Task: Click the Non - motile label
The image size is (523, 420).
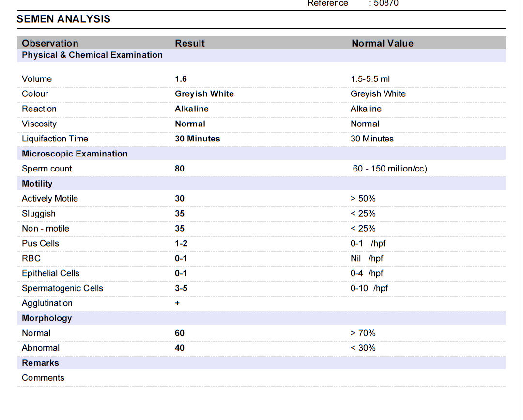Action: 46,229
